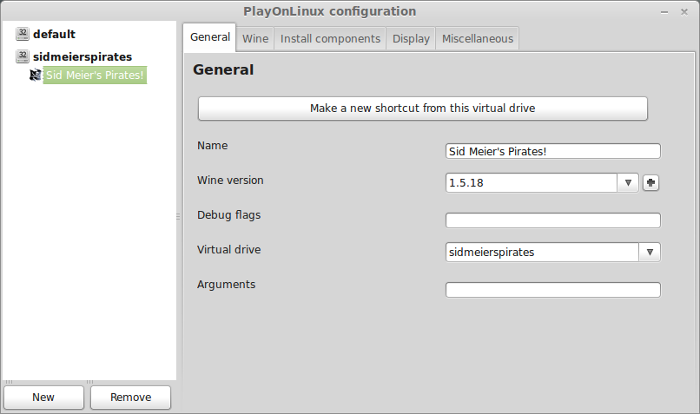Open the Miscellaneous tab
Image resolution: width=700 pixels, height=414 pixels.
(477, 39)
